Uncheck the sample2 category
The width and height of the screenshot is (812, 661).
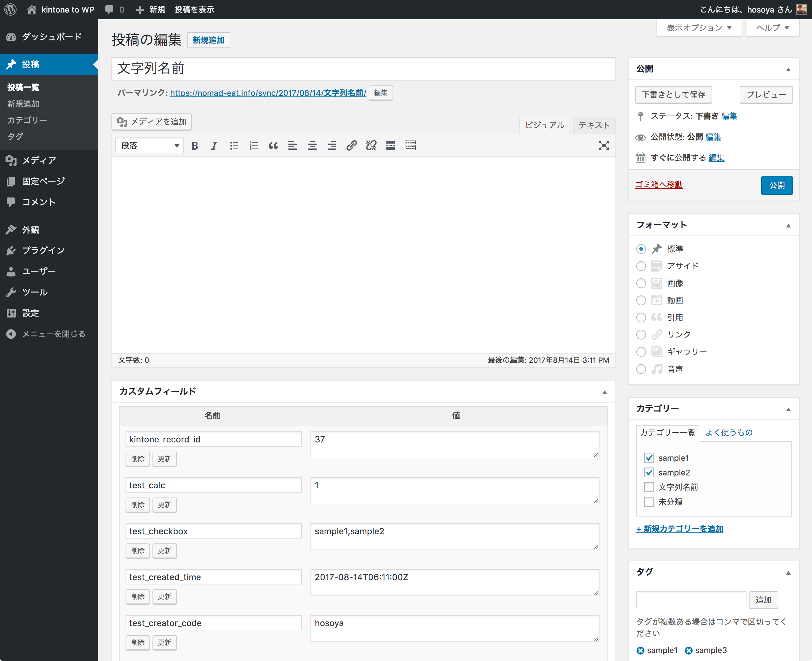(649, 472)
